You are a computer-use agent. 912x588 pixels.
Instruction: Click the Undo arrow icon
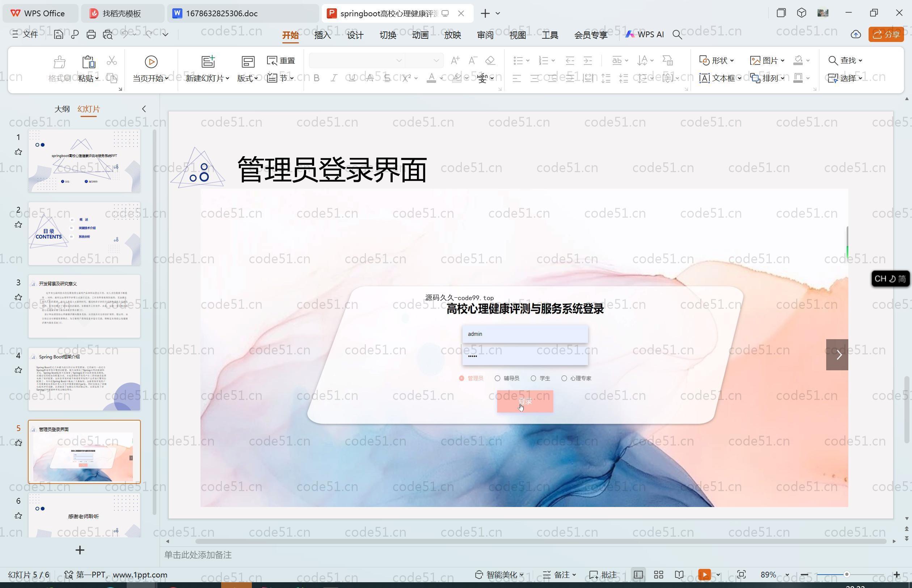pos(125,34)
